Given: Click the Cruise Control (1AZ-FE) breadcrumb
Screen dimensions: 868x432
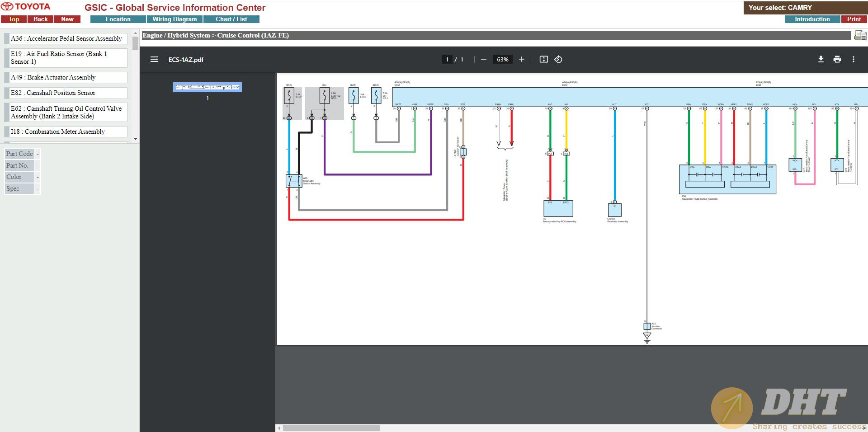Looking at the screenshot, I should (253, 35).
